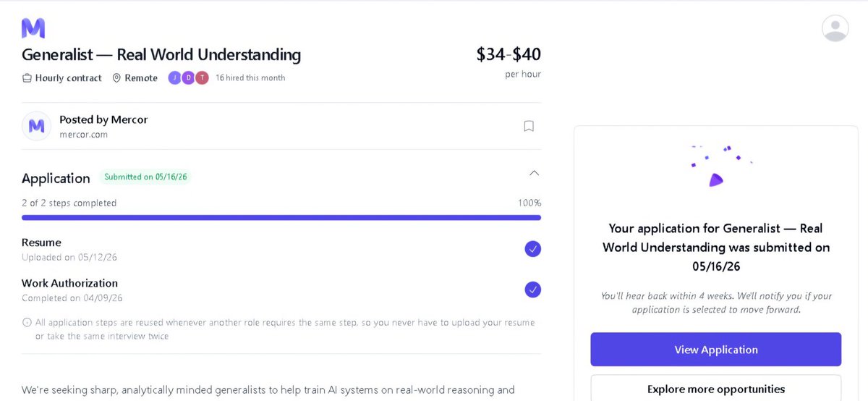
Task: Click the briefcase icon next to Hourly contract
Action: click(x=27, y=78)
